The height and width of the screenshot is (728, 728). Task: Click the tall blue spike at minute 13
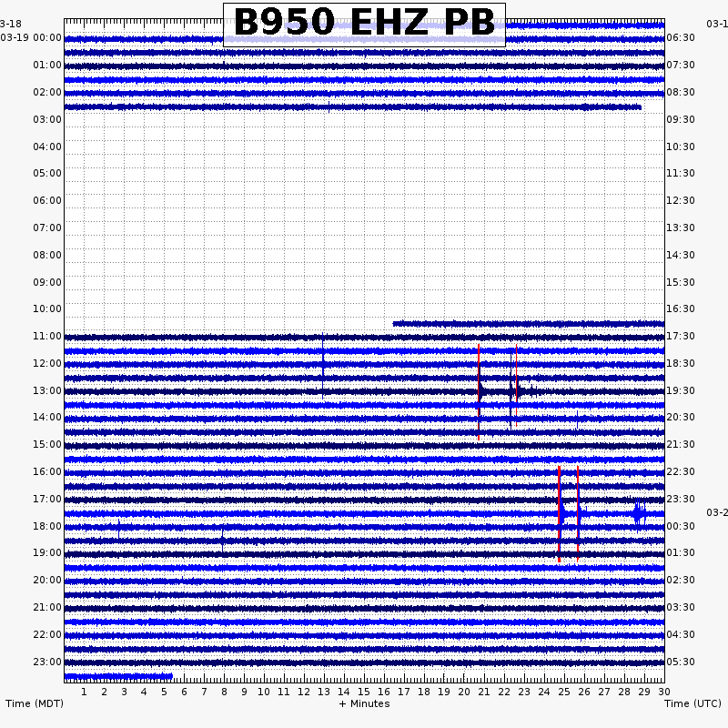click(x=323, y=366)
